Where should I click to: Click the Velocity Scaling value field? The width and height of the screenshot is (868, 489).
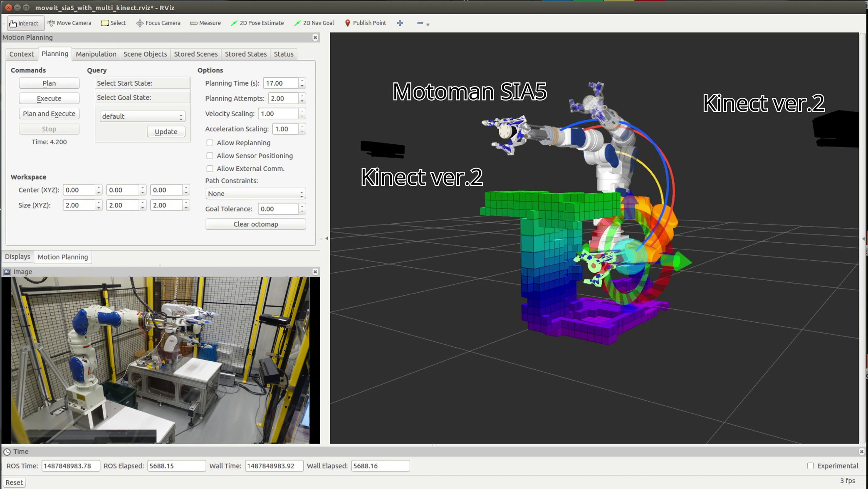tap(278, 114)
